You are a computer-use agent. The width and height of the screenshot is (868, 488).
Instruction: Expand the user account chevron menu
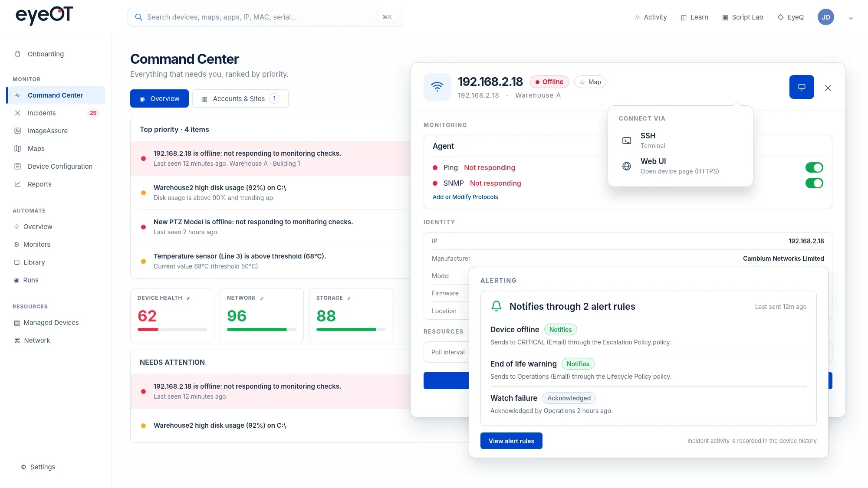851,18
